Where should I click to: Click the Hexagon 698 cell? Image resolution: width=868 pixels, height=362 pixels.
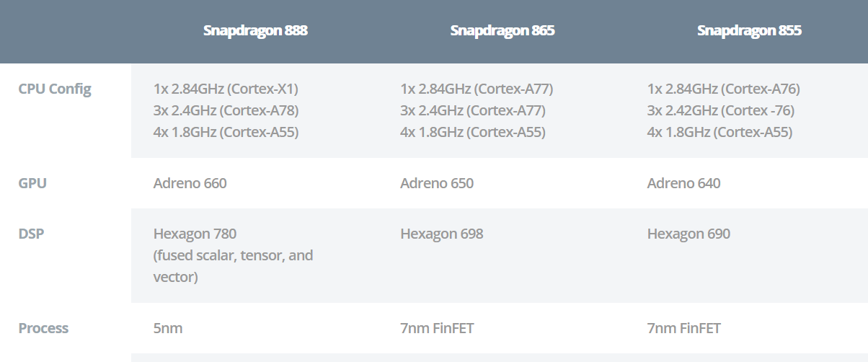(441, 234)
